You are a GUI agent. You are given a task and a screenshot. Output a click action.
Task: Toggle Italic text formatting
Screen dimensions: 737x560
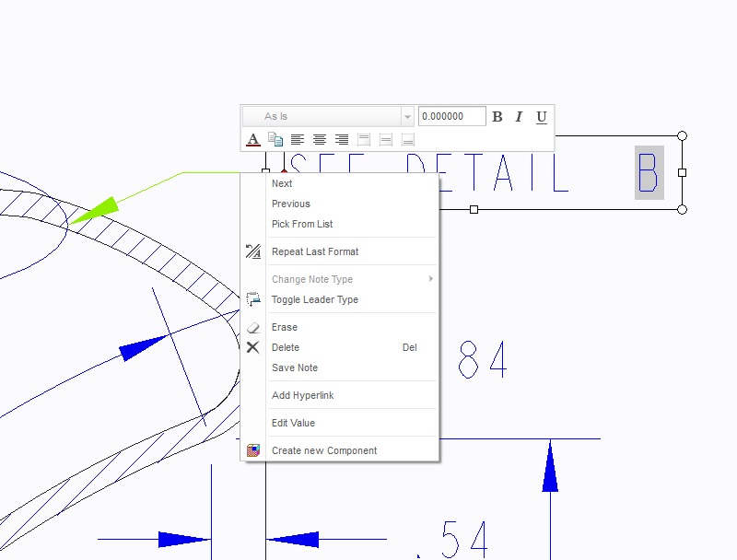pyautogui.click(x=519, y=116)
